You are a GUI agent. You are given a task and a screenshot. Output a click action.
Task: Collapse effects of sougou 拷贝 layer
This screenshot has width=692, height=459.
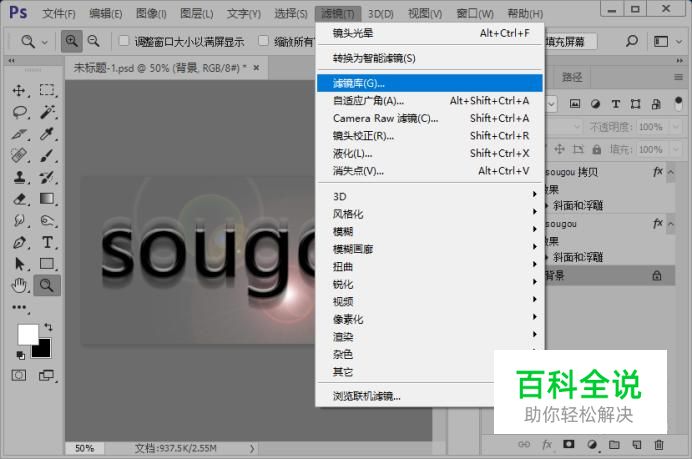pyautogui.click(x=671, y=172)
